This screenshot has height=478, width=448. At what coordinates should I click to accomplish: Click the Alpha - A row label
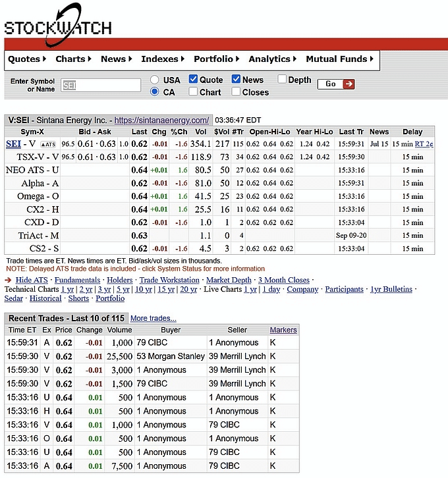(40, 183)
